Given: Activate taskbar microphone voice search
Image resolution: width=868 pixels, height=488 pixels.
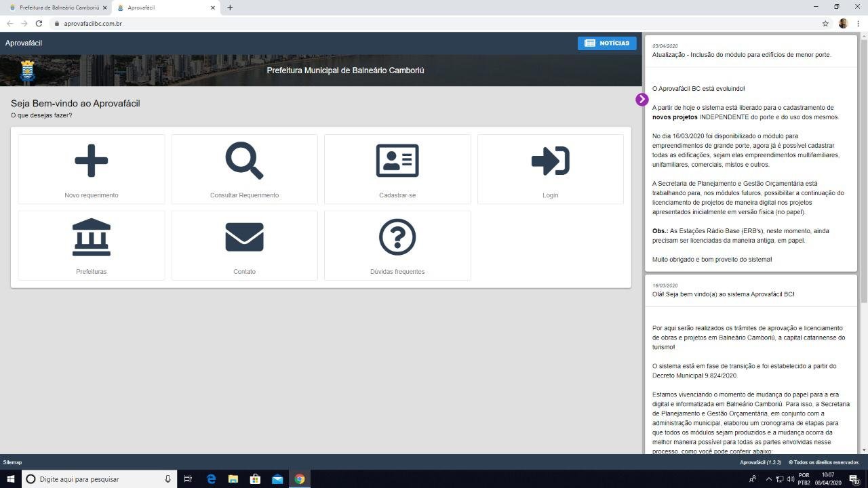Looking at the screenshot, I should click(167, 479).
